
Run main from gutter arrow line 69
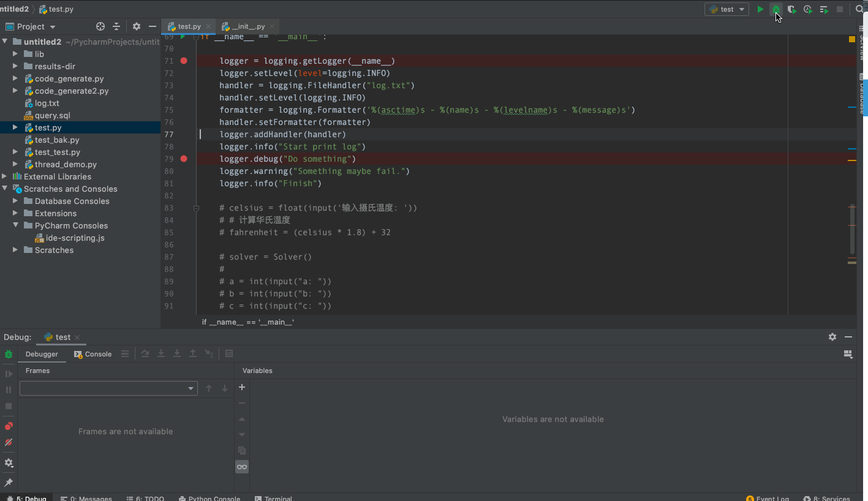pyautogui.click(x=183, y=37)
